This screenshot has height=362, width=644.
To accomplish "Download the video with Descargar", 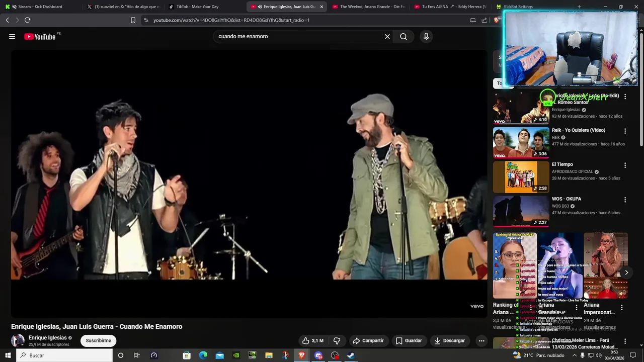I will click(450, 341).
